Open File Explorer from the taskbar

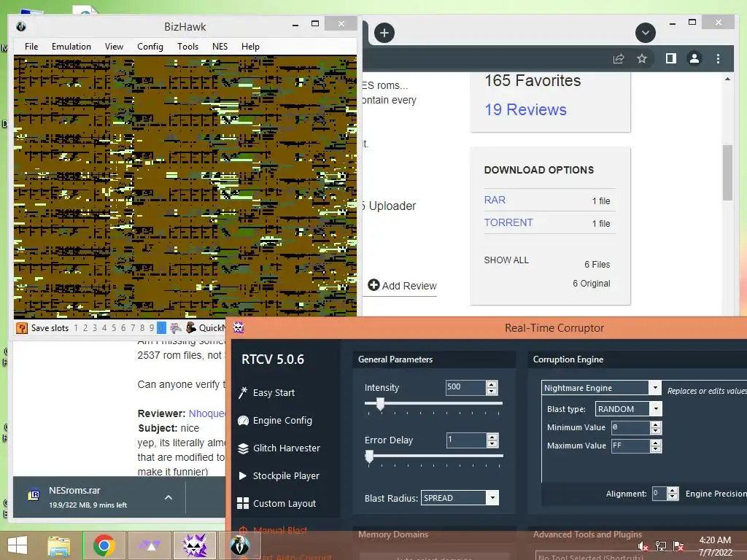tap(59, 545)
